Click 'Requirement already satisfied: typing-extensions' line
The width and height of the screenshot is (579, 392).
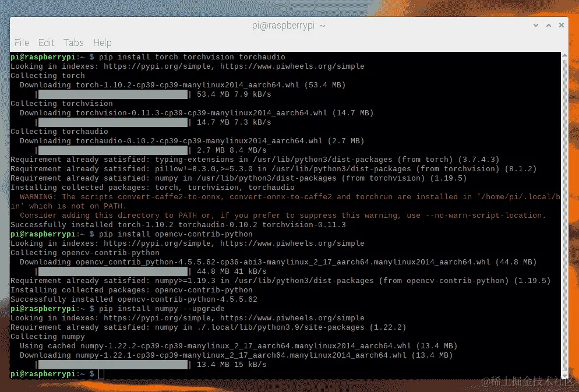pyautogui.click(x=255, y=160)
